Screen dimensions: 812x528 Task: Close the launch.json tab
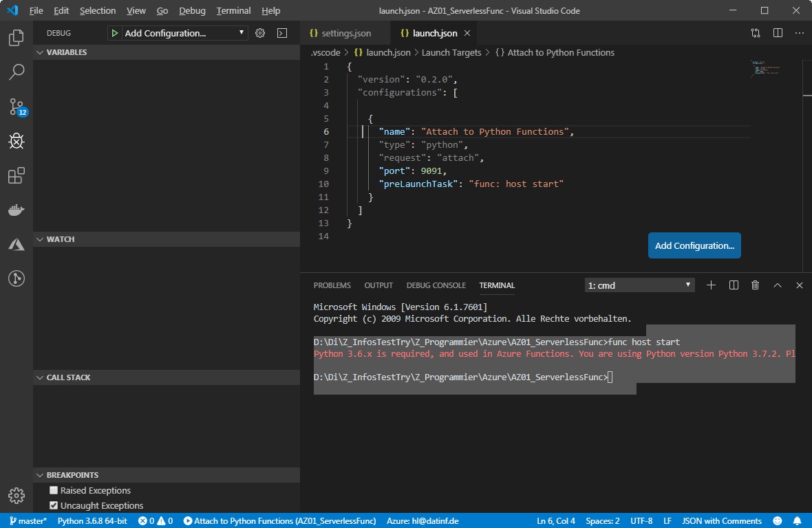point(467,33)
